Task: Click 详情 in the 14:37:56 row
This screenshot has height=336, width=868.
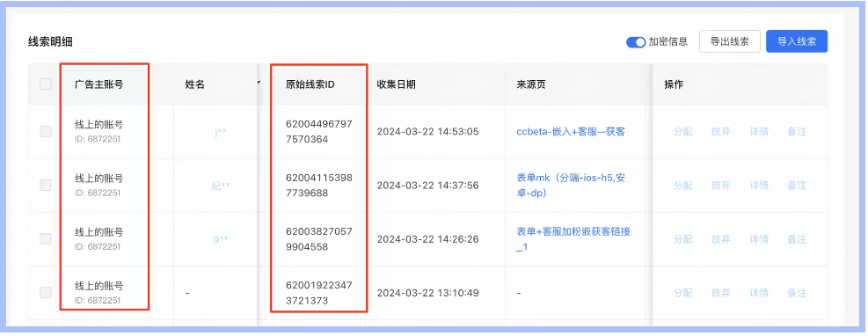Action: [759, 186]
